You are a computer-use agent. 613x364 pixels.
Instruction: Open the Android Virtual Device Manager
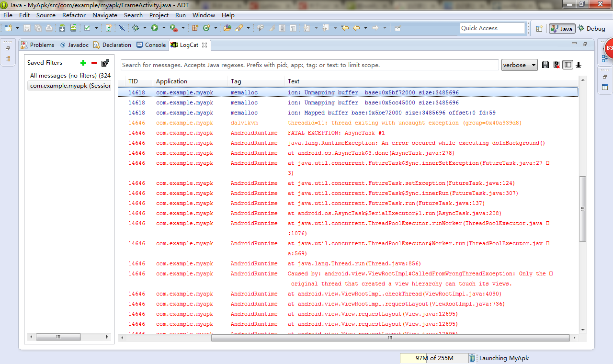[73, 28]
